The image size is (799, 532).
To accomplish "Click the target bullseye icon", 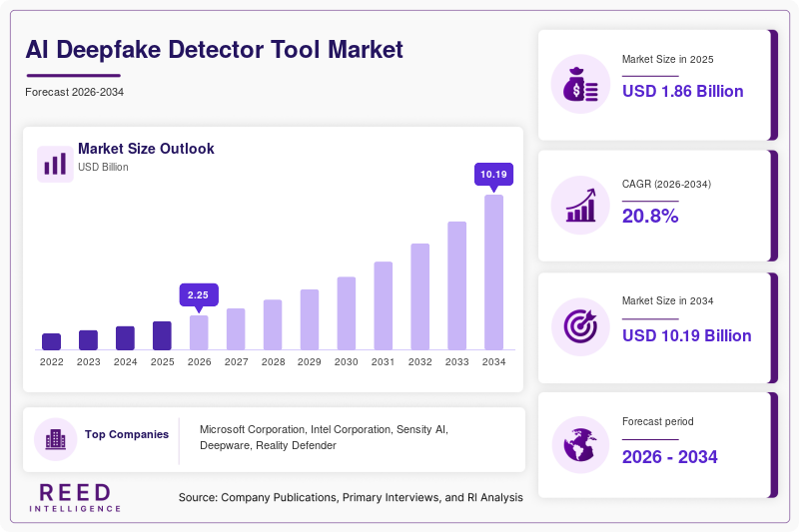I will coord(580,326).
